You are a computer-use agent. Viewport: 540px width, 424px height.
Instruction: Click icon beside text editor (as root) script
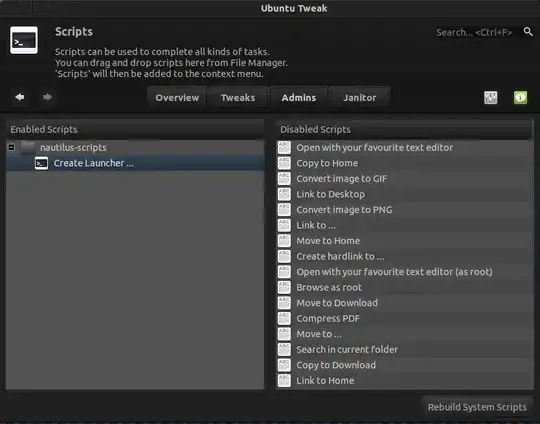click(284, 272)
